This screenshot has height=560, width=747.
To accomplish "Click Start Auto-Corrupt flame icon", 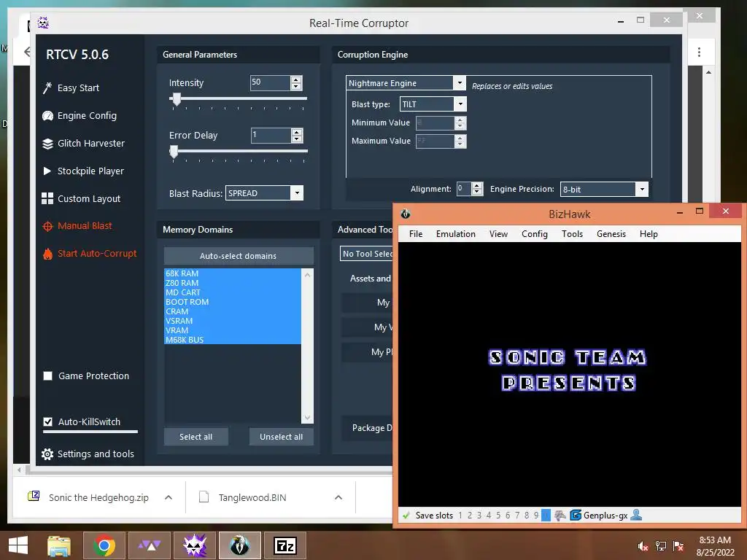I will click(x=47, y=254).
